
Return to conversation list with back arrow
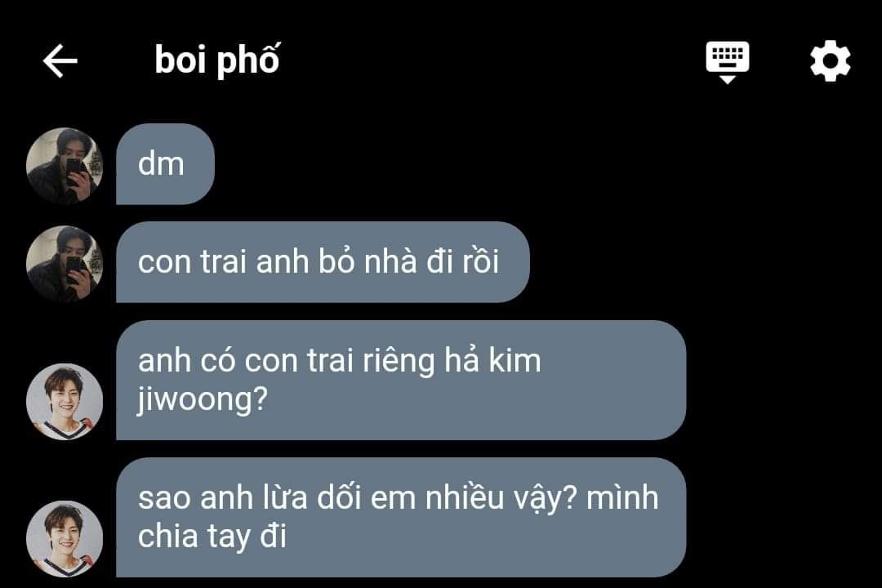[60, 60]
